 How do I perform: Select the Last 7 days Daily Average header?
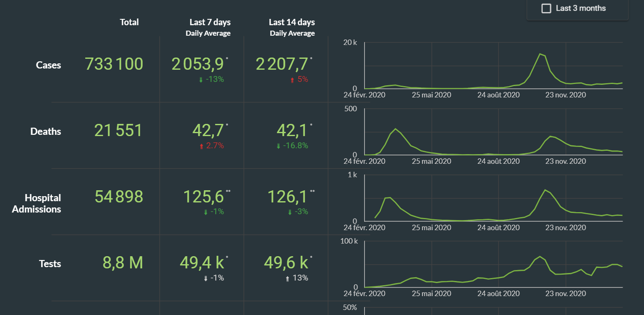tap(209, 27)
